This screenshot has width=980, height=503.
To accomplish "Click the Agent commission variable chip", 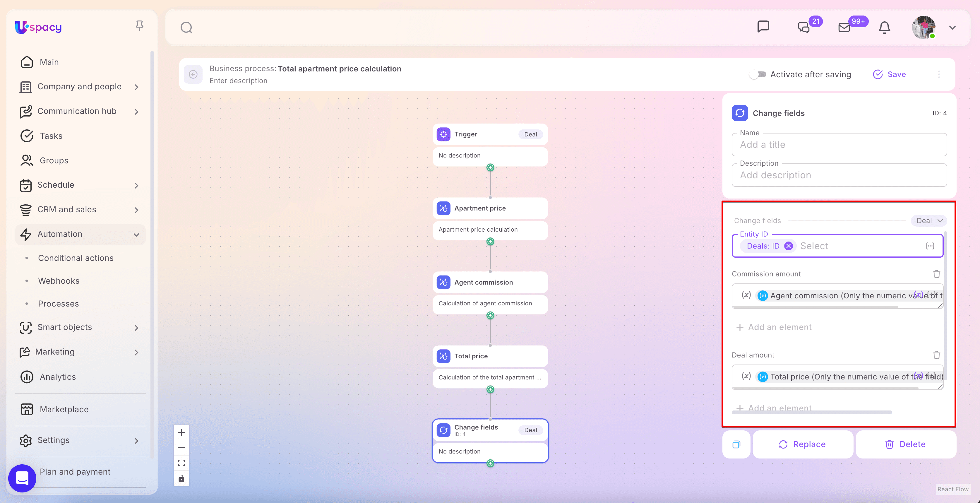I will click(850, 296).
